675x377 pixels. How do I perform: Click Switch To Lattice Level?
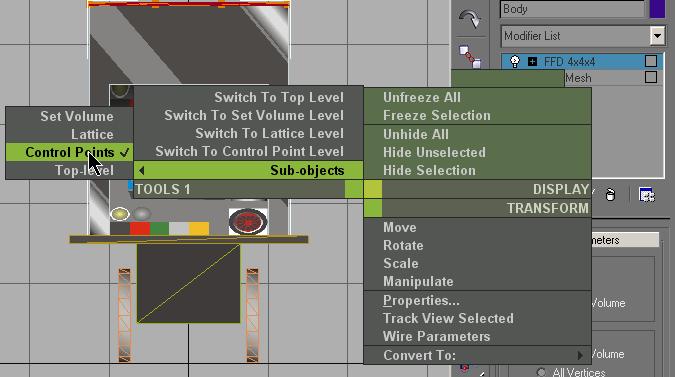pyautogui.click(x=269, y=133)
